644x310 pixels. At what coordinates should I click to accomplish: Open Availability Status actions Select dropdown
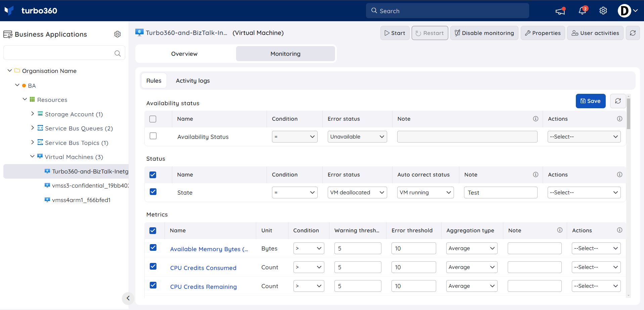[584, 137]
